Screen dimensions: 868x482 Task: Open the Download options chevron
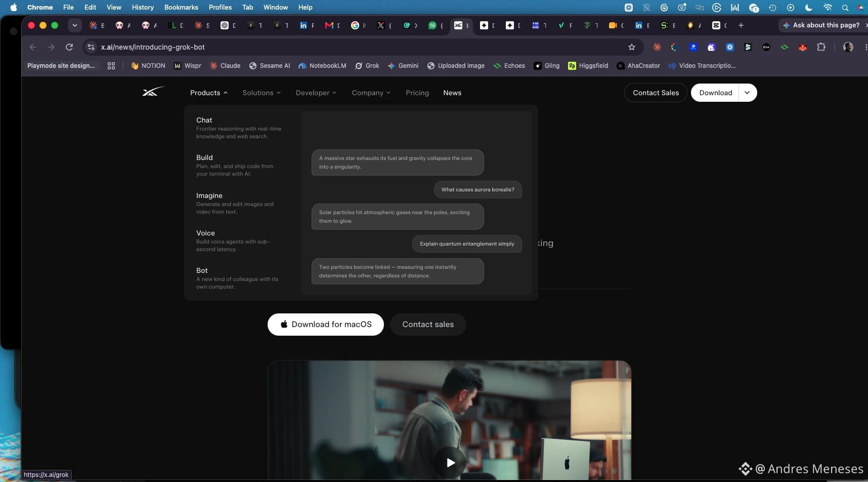click(x=747, y=93)
